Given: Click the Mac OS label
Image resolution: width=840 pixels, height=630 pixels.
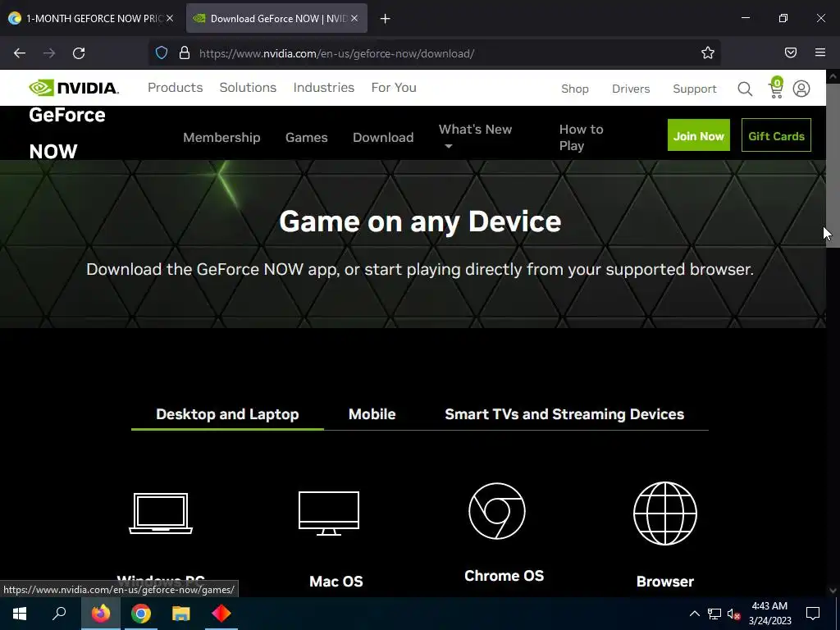Looking at the screenshot, I should (336, 582).
